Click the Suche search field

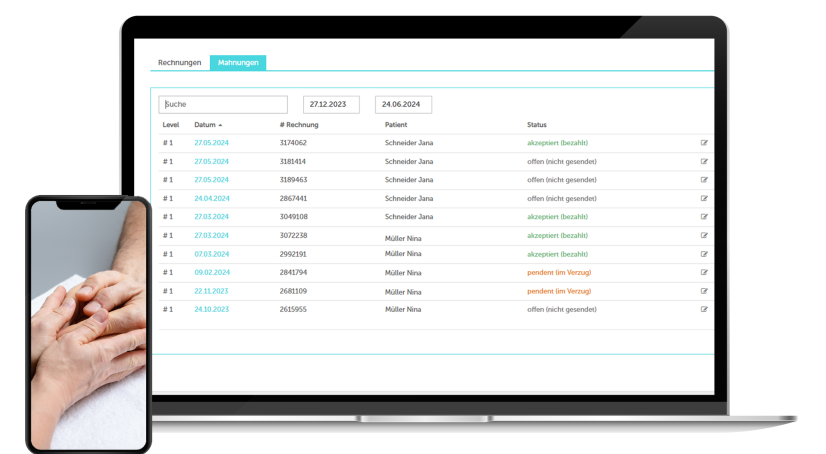(x=223, y=104)
